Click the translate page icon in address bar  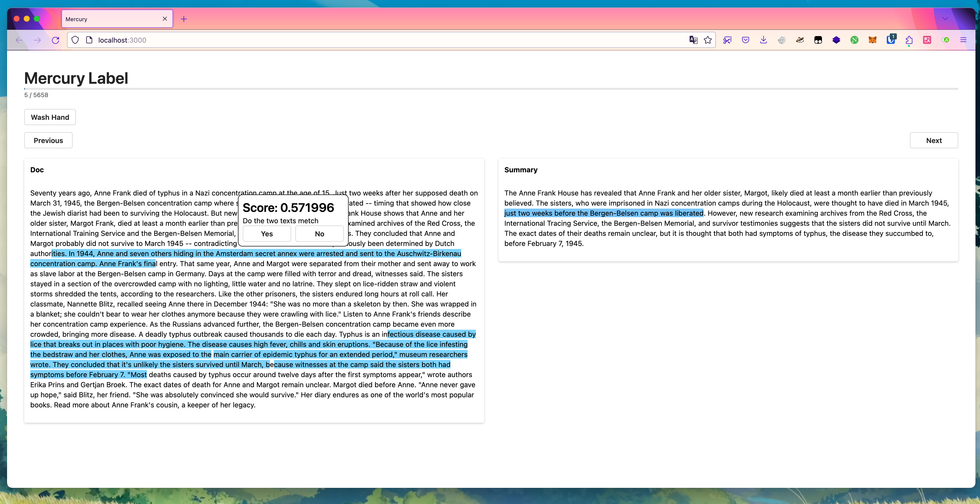[x=693, y=40]
